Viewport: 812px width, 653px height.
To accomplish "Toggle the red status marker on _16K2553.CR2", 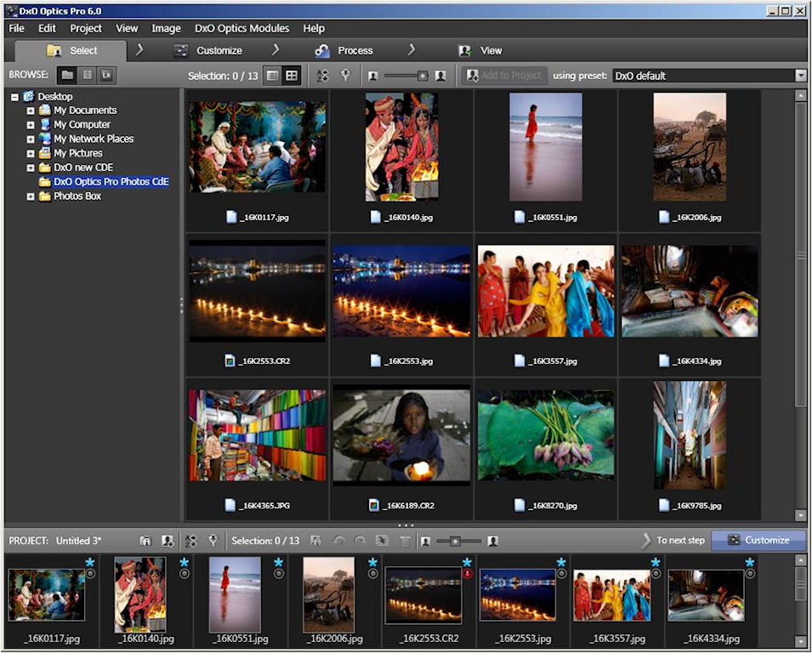I will click(x=467, y=574).
